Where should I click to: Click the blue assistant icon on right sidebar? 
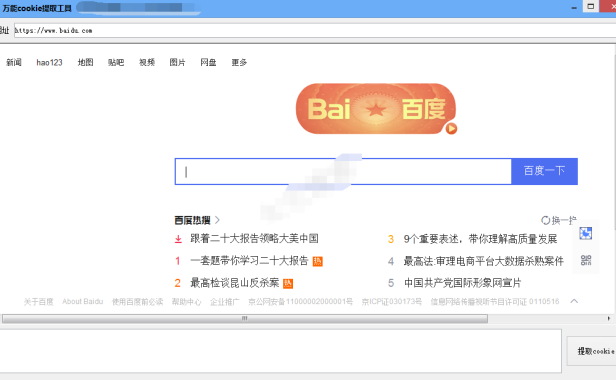(585, 233)
